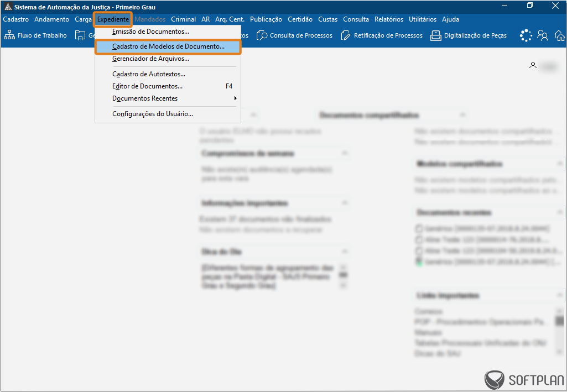Go to the home screen via the house icon
Viewport: 567px width, 392px height.
[559, 35]
